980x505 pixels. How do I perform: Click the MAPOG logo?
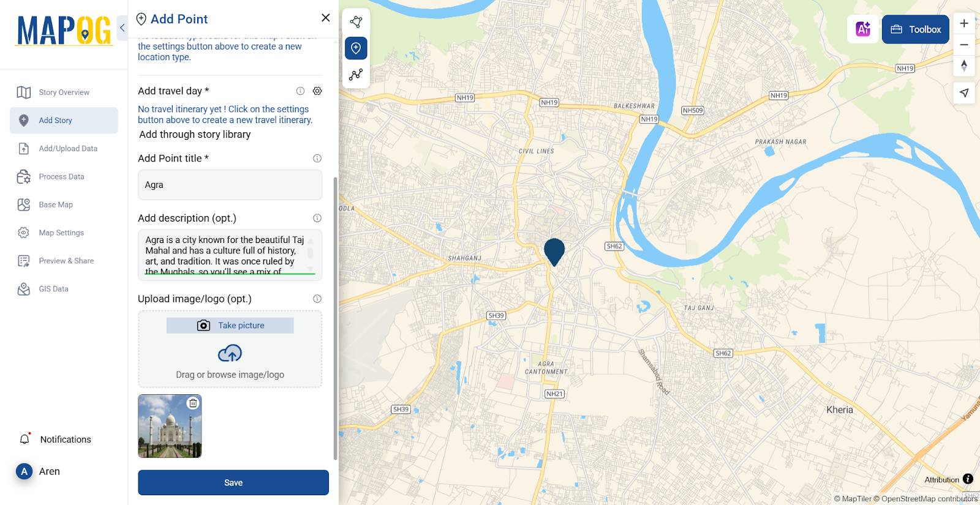64,31
